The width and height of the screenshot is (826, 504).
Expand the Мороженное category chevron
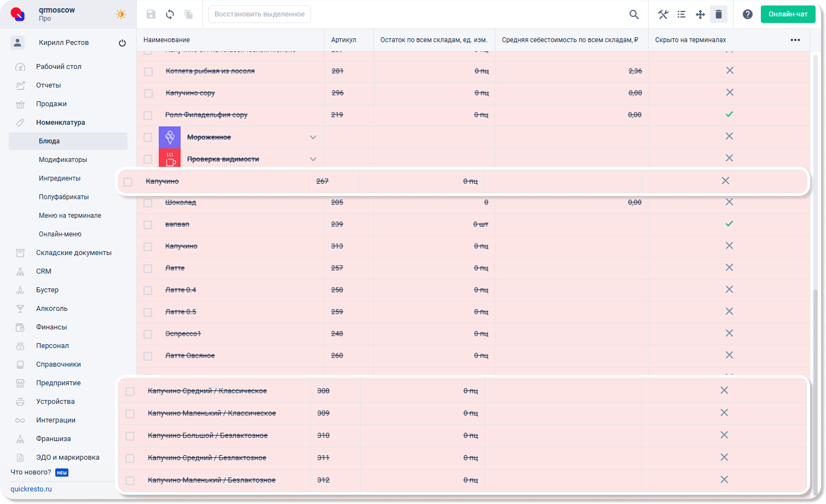click(x=313, y=137)
